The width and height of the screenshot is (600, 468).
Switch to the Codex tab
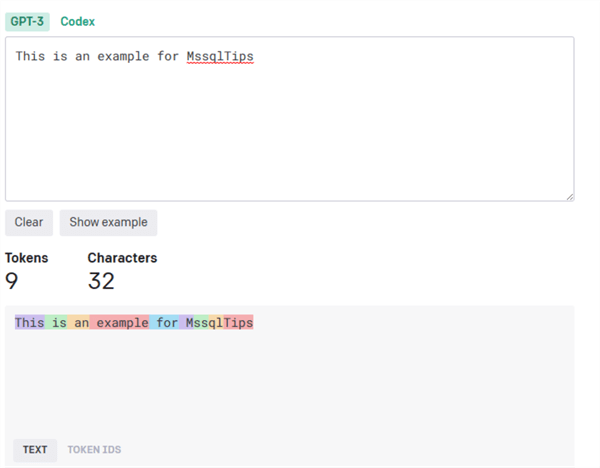[x=78, y=21]
